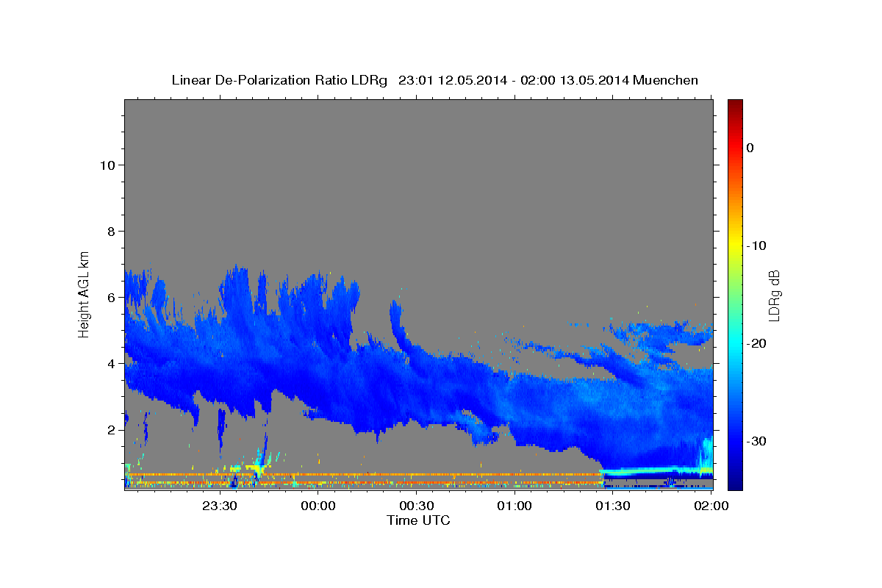Click the colorbar value '0'
This screenshot has height=588, width=882.
pos(750,148)
